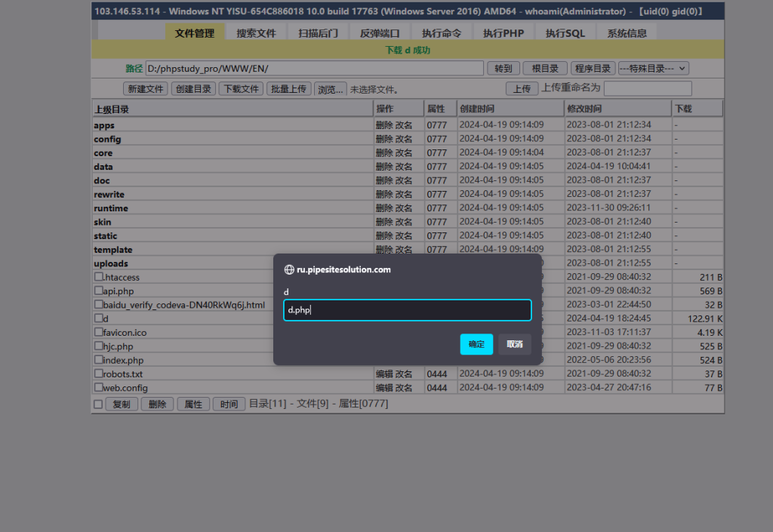Click the 新建文件 button
This screenshot has height=532, width=773.
tap(145, 89)
